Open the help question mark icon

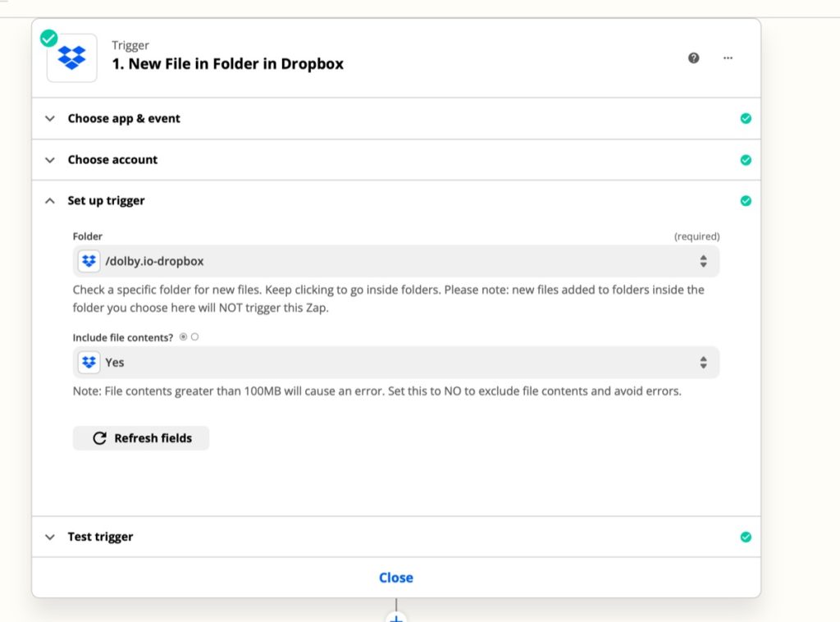[x=693, y=58]
